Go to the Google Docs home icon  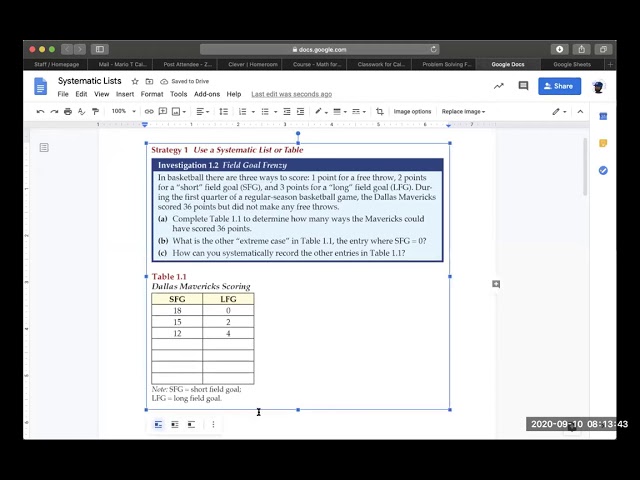[x=40, y=86]
